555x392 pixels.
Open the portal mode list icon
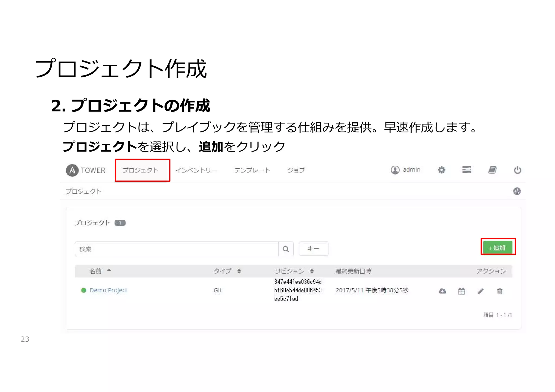click(x=467, y=170)
